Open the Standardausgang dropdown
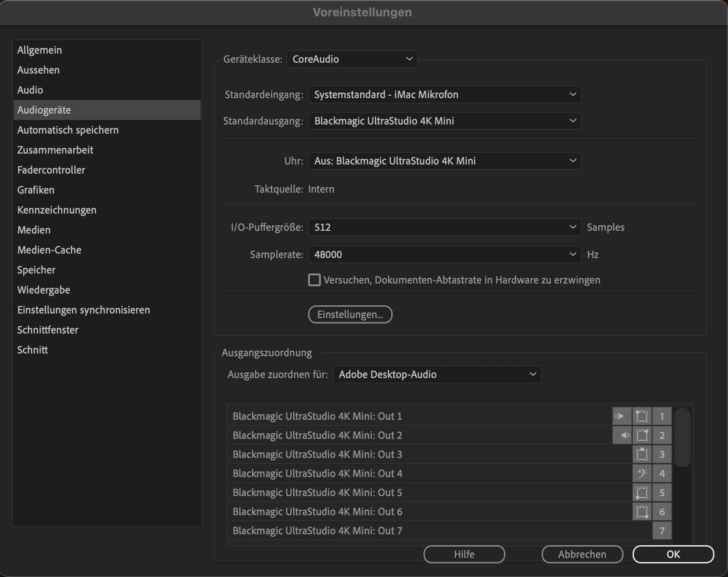Viewport: 728px width, 577px height. [444, 121]
